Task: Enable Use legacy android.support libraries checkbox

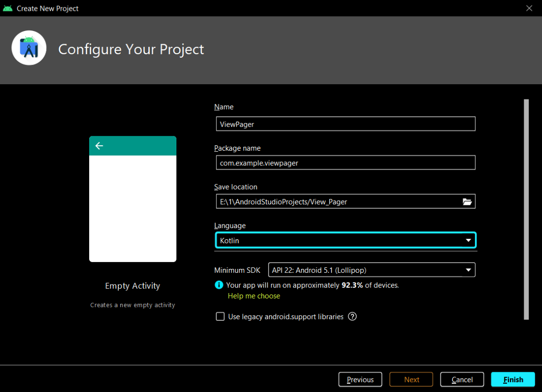Action: 220,316
